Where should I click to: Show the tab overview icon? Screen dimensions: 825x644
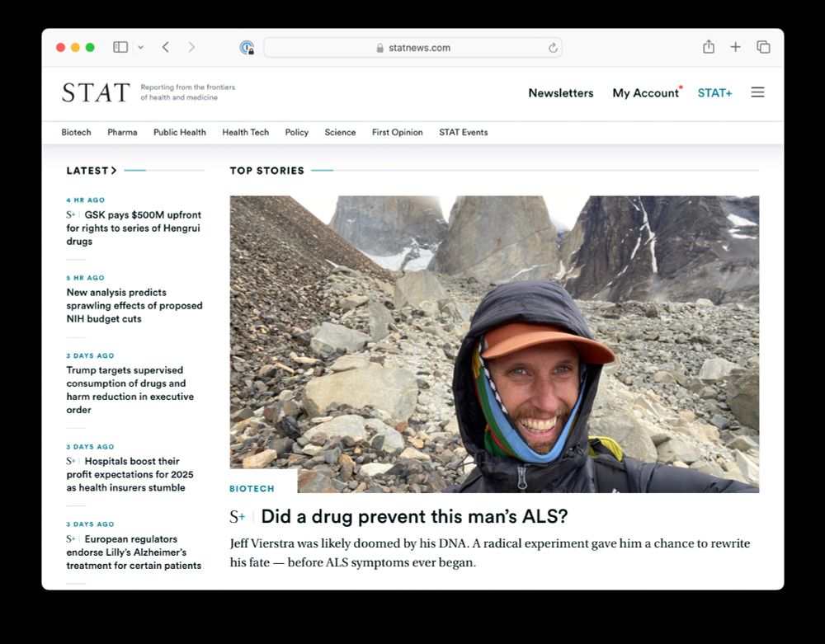click(763, 47)
